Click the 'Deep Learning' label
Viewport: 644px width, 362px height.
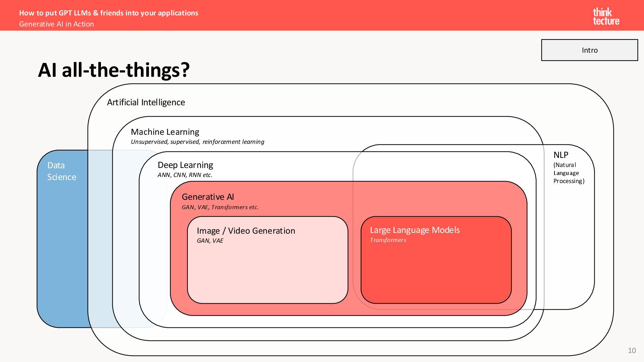coord(185,165)
